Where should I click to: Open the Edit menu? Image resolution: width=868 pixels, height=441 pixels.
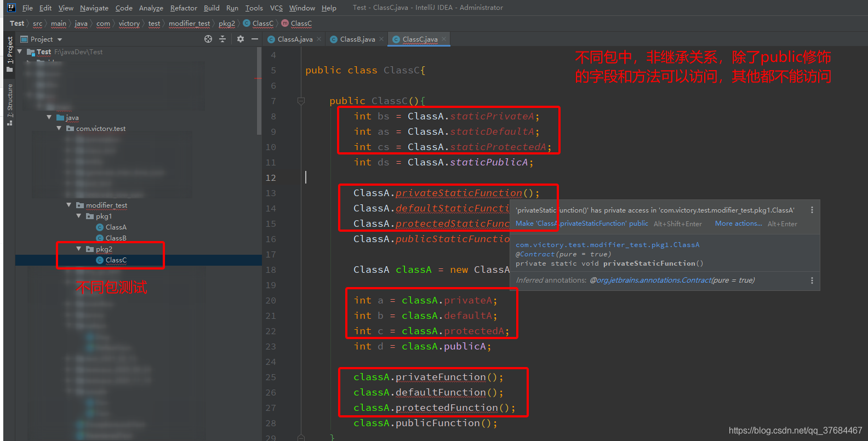[x=45, y=8]
